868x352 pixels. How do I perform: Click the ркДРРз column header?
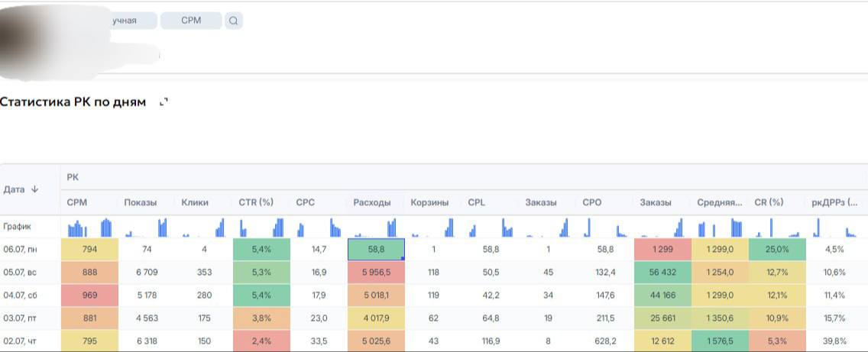click(835, 202)
